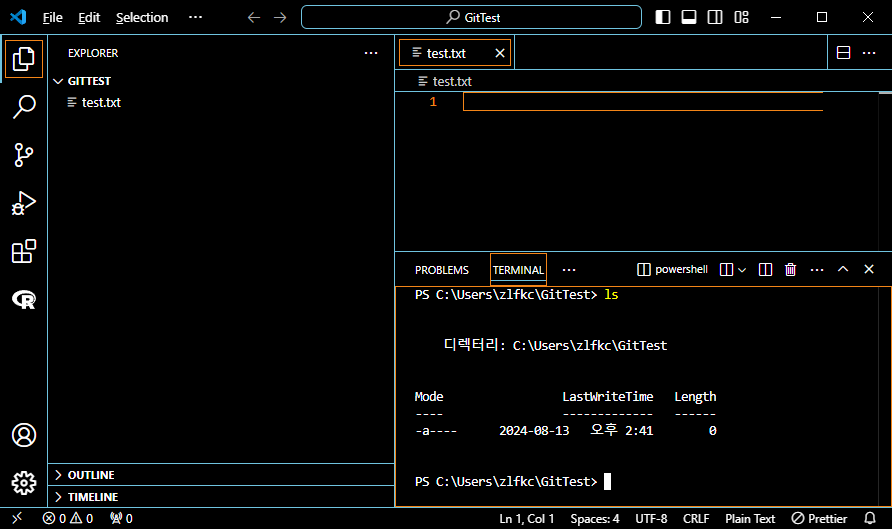
Task: Click line 1 in the editor
Action: tap(643, 102)
